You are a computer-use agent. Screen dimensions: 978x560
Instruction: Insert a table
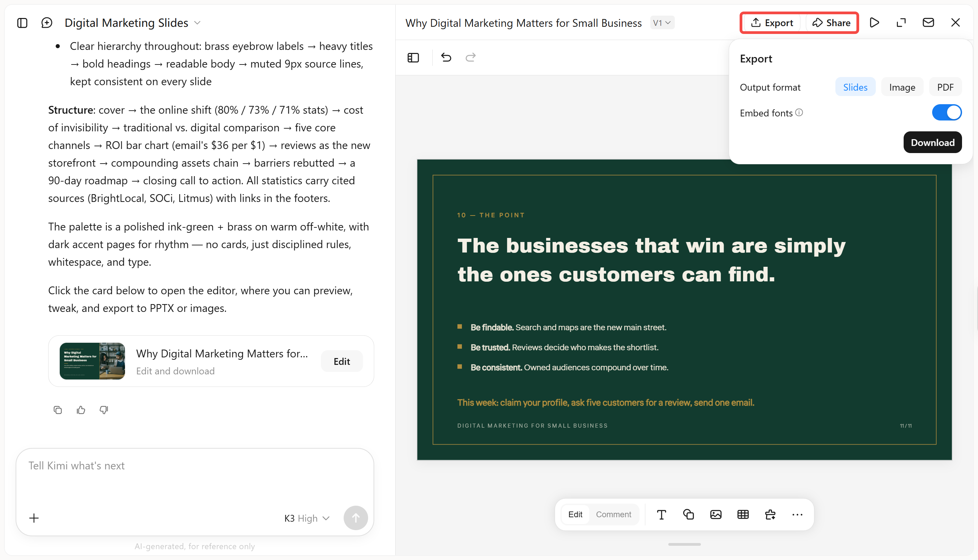(743, 515)
